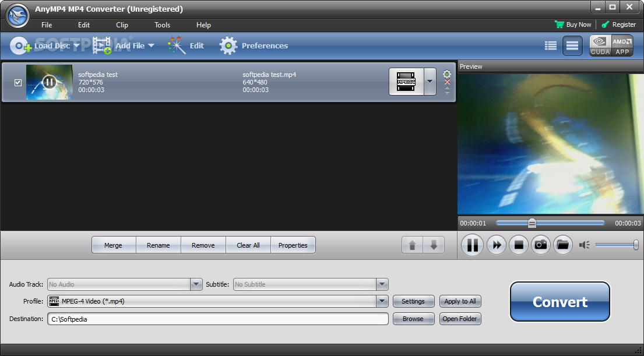Viewport: 644px width, 356px height.
Task: Click the Destination path field
Action: pyautogui.click(x=218, y=319)
